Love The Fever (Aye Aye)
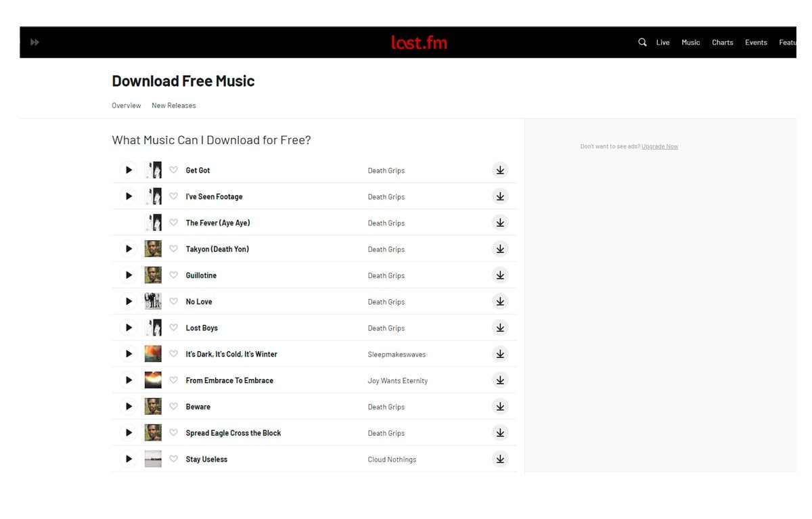 click(173, 223)
